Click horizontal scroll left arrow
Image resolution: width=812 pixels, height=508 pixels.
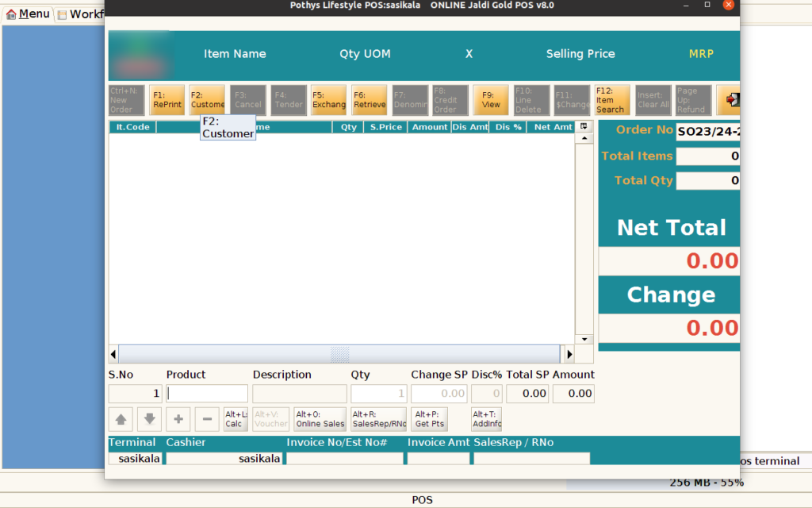pyautogui.click(x=113, y=354)
